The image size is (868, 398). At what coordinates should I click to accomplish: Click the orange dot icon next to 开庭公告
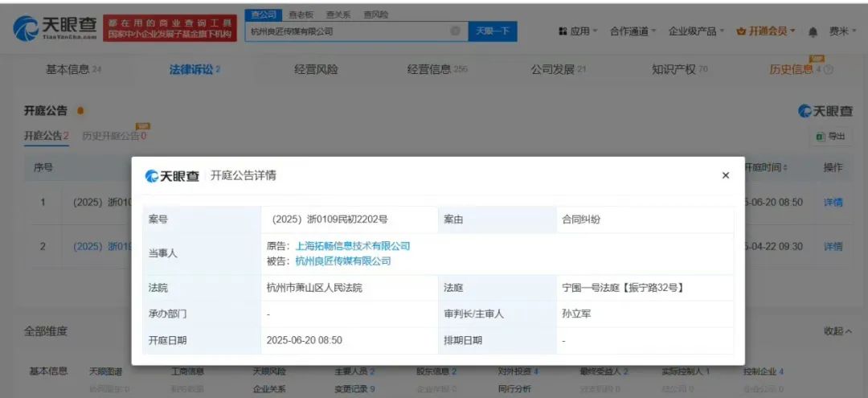point(80,111)
